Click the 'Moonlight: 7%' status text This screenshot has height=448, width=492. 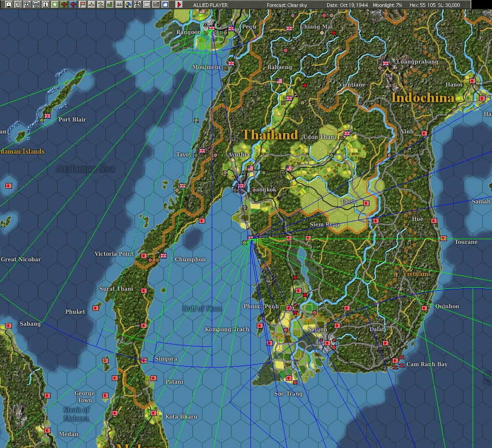point(387,5)
